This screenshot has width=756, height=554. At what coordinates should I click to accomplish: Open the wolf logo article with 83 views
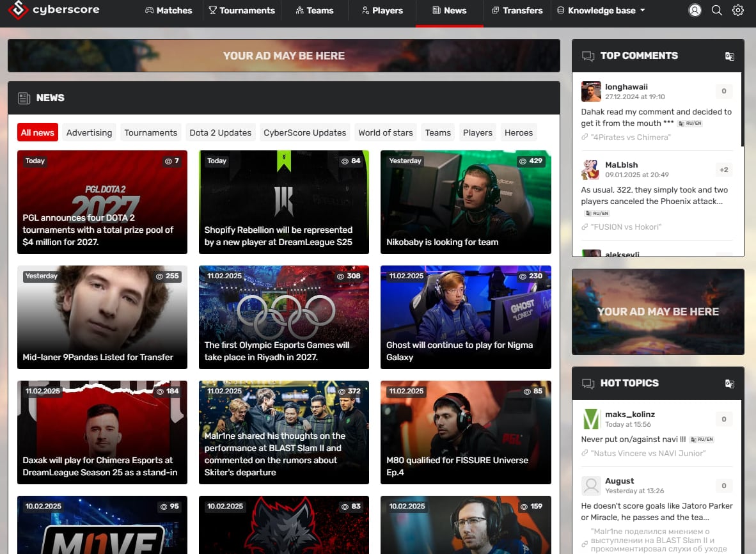pyautogui.click(x=284, y=525)
